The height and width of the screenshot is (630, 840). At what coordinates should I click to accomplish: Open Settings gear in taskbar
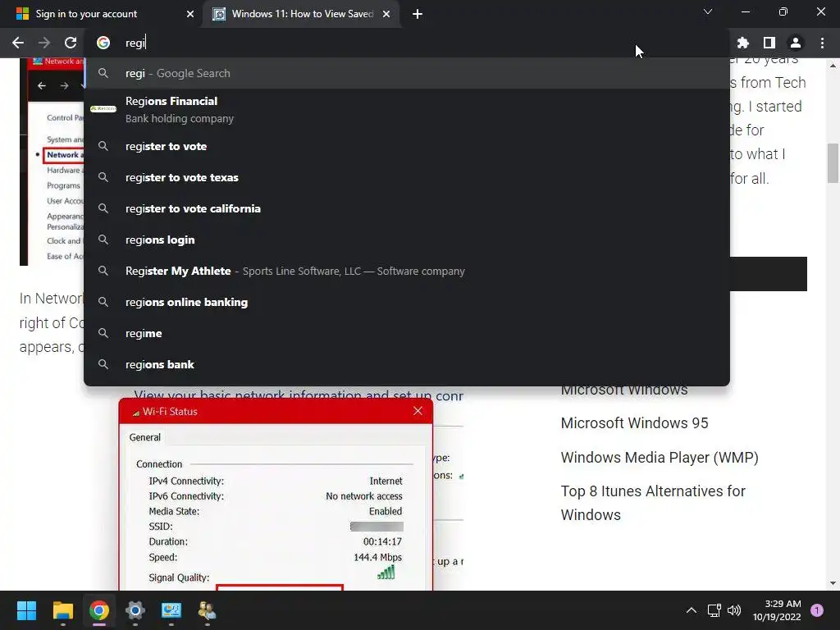point(135,610)
